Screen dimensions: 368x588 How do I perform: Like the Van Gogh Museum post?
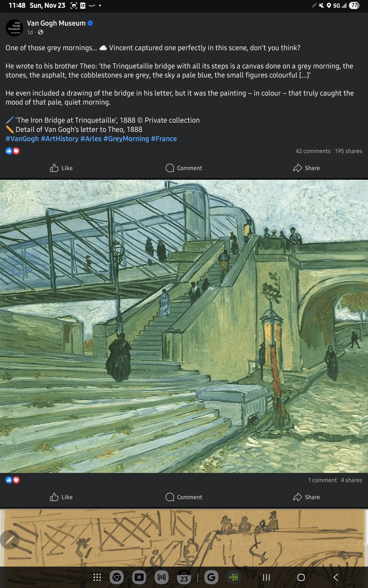pos(61,168)
